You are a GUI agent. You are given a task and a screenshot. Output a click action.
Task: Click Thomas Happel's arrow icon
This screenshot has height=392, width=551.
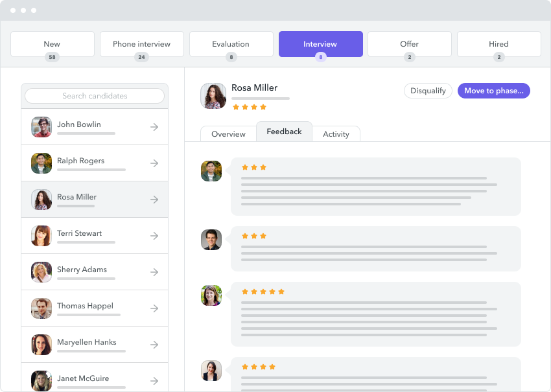coord(154,308)
